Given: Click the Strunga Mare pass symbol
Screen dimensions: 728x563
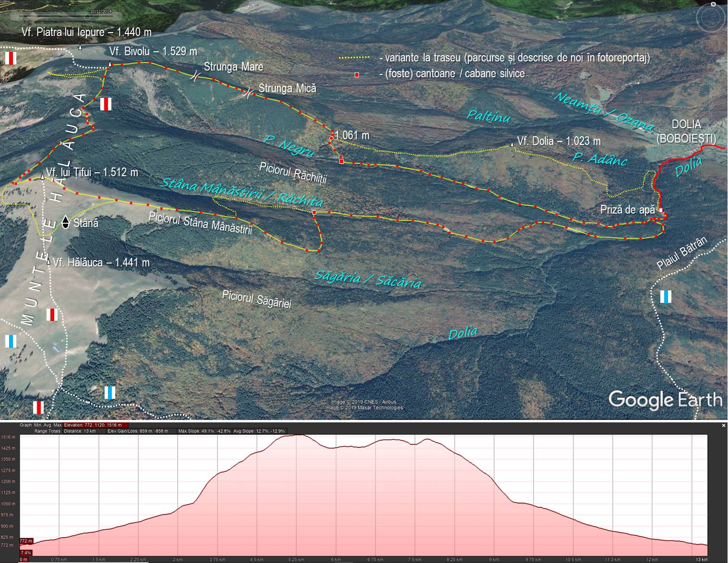Looking at the screenshot, I should [x=196, y=75].
